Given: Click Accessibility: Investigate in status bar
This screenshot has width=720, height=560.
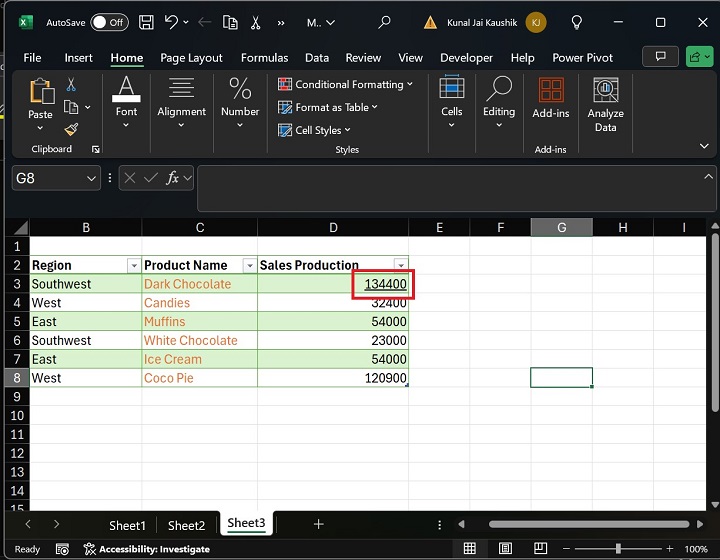Looking at the screenshot, I should [146, 549].
